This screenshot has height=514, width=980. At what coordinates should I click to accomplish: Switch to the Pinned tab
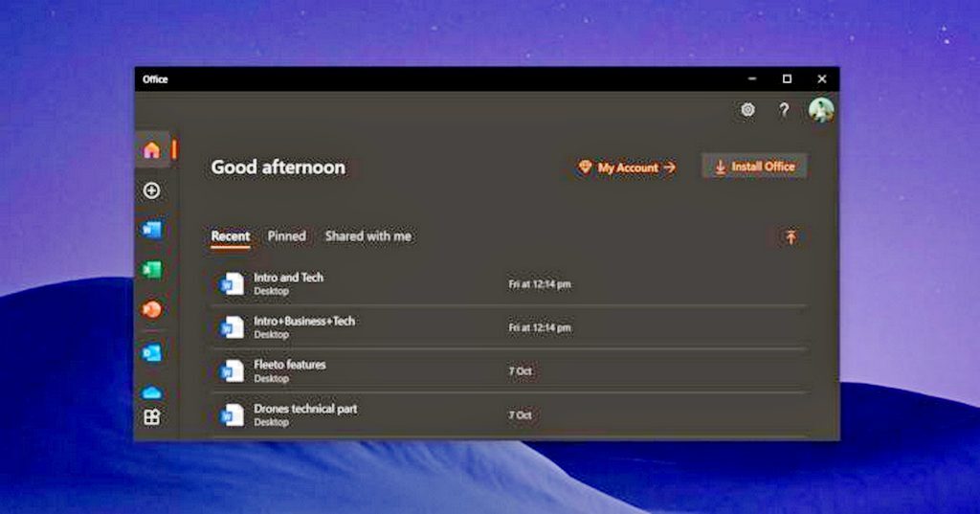pos(286,236)
